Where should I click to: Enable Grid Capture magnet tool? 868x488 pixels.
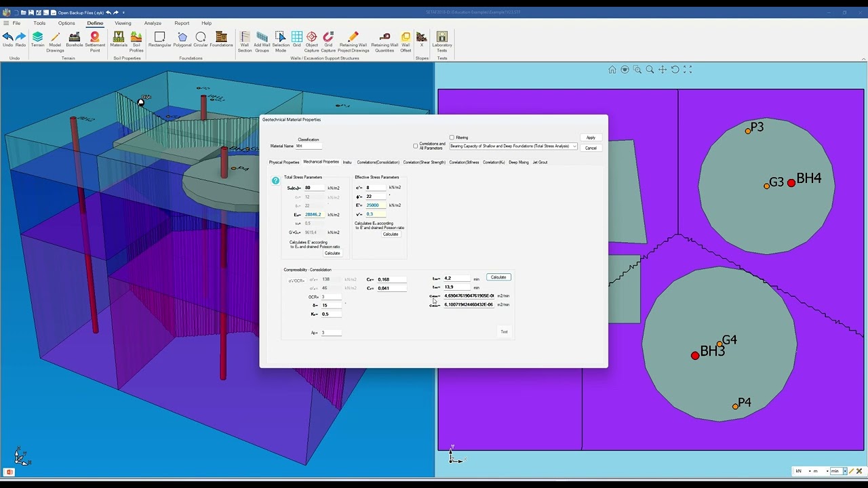328,42
